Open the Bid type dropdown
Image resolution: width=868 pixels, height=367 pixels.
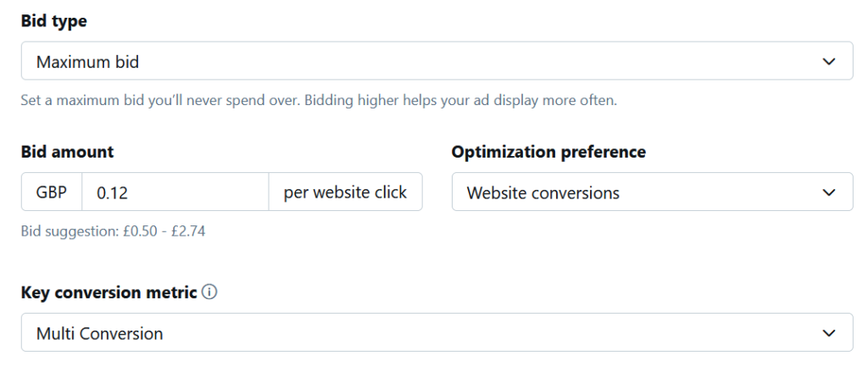(437, 61)
